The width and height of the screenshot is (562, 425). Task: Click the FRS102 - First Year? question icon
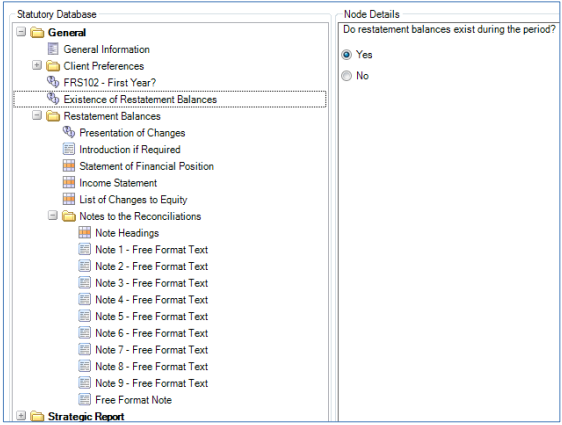[53, 82]
